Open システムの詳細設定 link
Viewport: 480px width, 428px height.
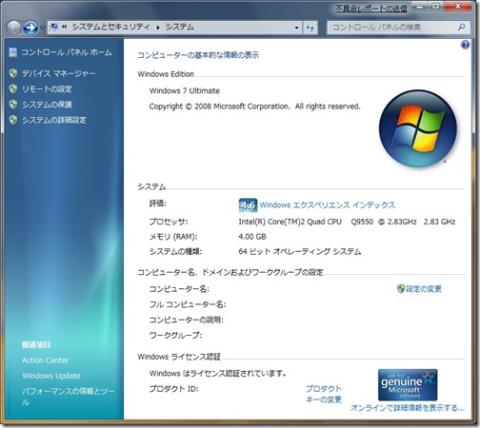54,120
